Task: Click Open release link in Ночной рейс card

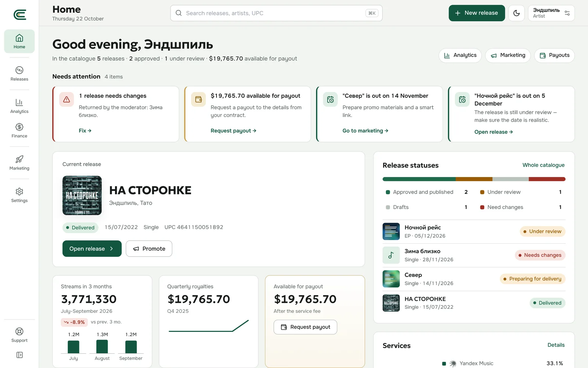Action: click(x=494, y=132)
